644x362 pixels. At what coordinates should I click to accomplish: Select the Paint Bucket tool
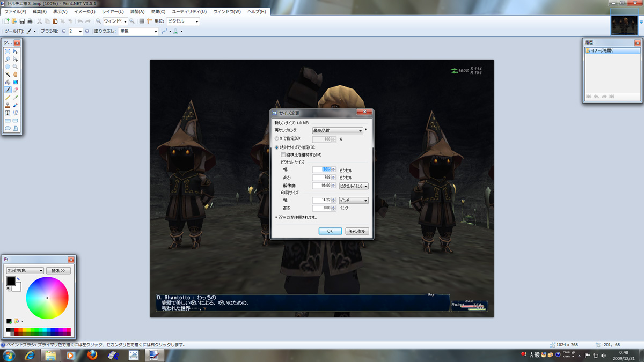8,82
